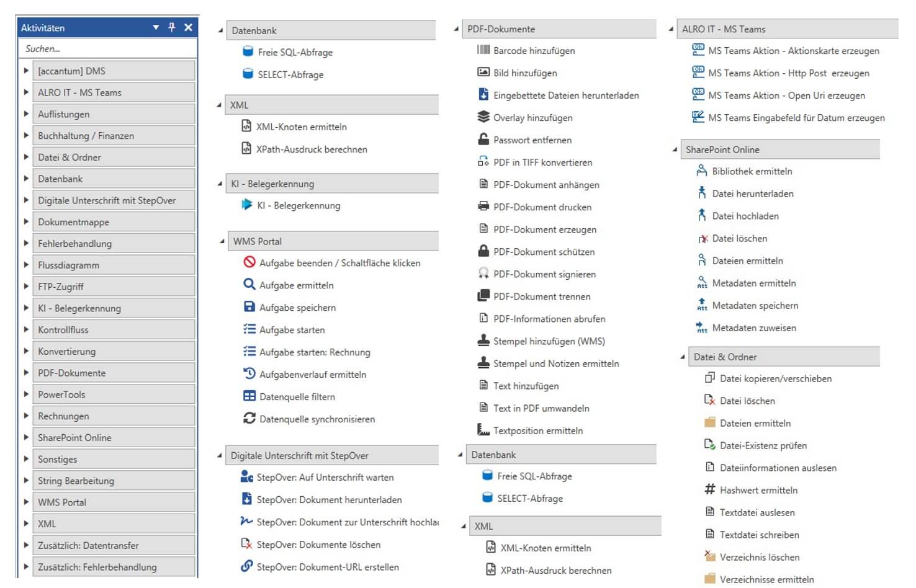This screenshot has height=588, width=916.
Task: Click the Stempel hinzufügen (WMS) stamp icon
Action: click(x=483, y=341)
